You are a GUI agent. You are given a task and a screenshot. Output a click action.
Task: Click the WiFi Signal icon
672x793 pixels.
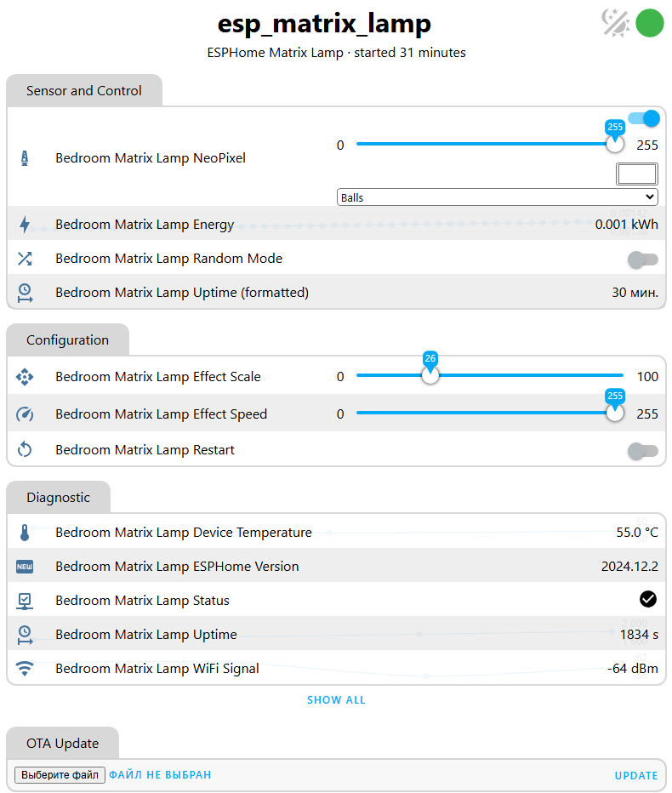[x=25, y=669]
